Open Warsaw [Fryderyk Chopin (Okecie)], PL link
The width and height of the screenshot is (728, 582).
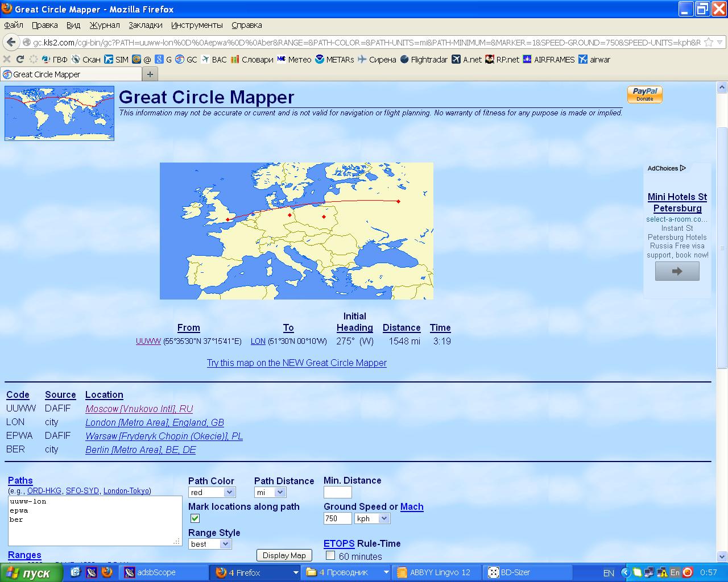tap(164, 436)
